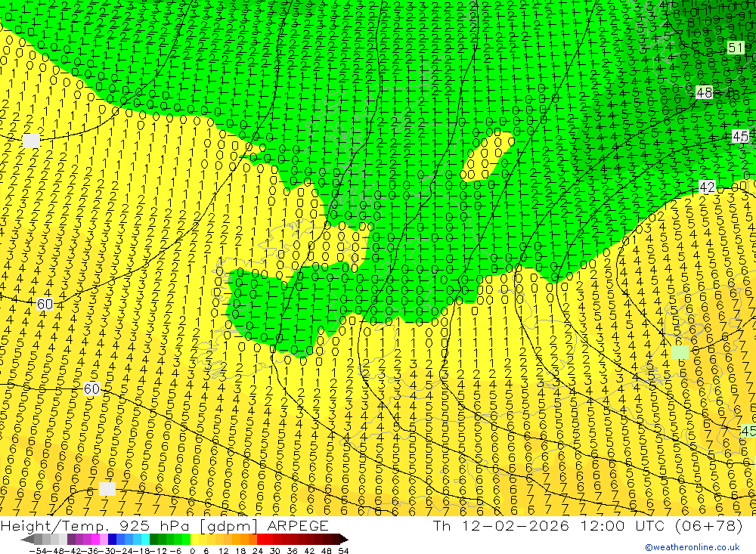Viewport: 756px width, 554px height.
Task: Pick the dark blue legend swatch near -30
Action: 112,539
